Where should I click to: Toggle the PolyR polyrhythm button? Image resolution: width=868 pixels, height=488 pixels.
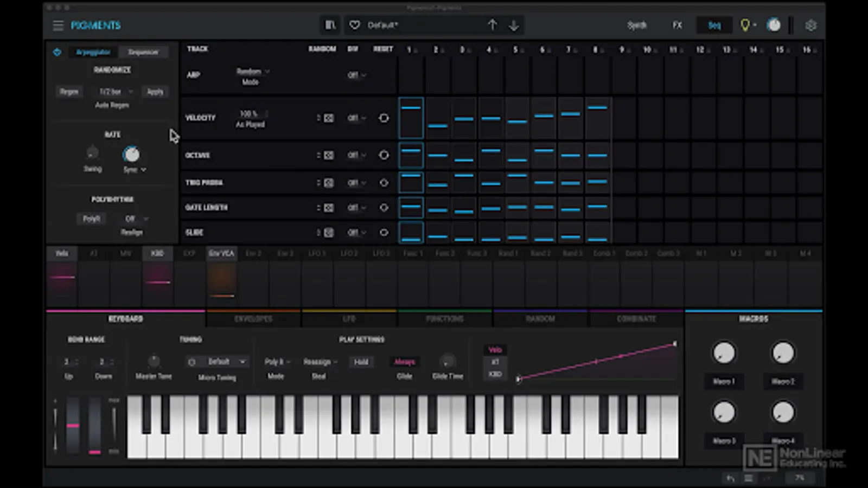click(x=91, y=219)
